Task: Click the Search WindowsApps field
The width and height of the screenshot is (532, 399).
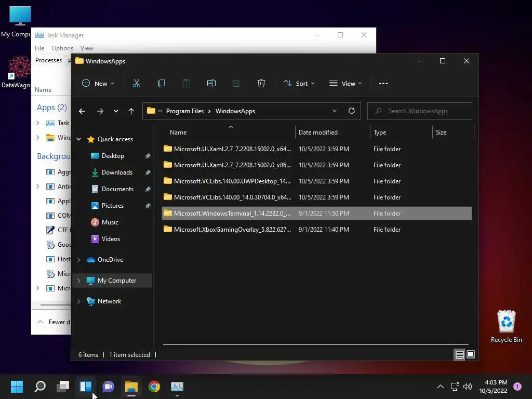Action: (x=420, y=111)
